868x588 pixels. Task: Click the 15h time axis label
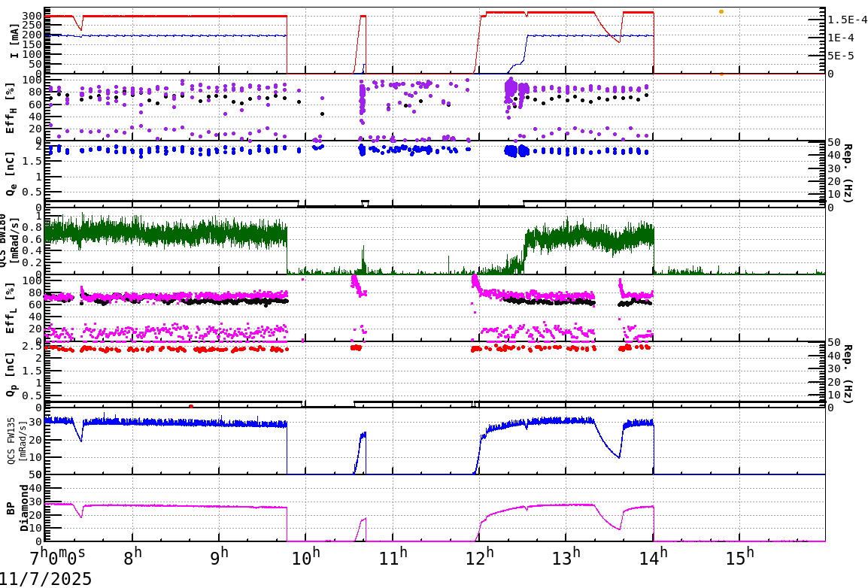coord(739,556)
